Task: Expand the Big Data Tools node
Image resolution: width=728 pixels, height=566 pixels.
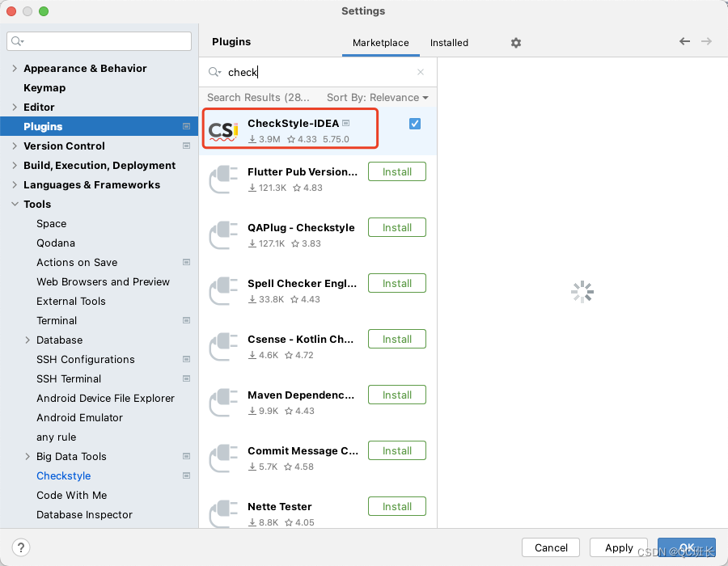Action: pos(28,457)
